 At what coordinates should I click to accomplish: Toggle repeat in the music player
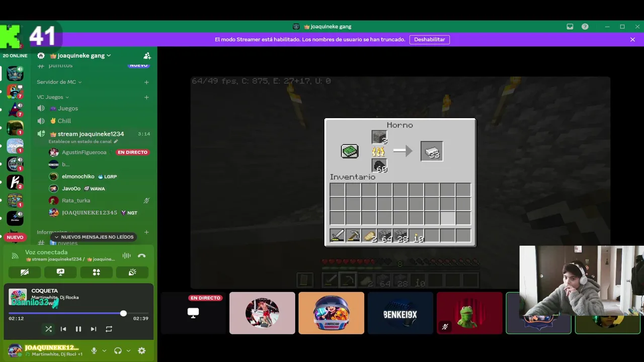[109, 329]
